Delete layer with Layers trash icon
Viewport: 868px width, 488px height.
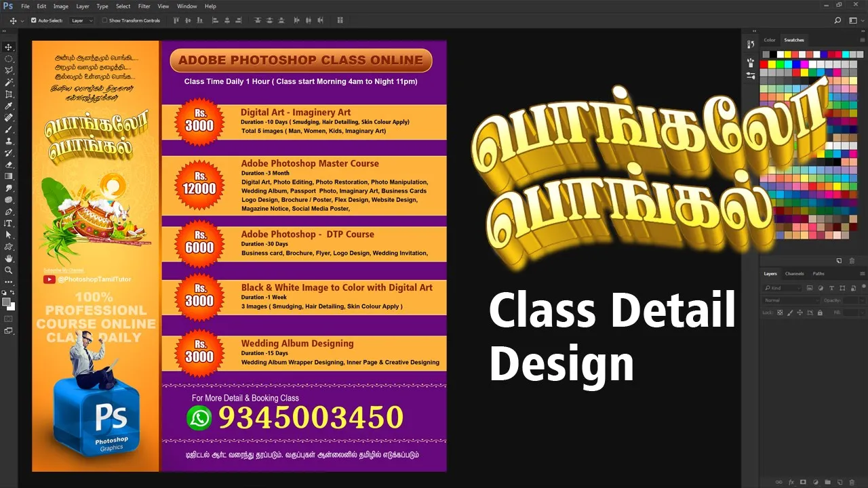(852, 483)
